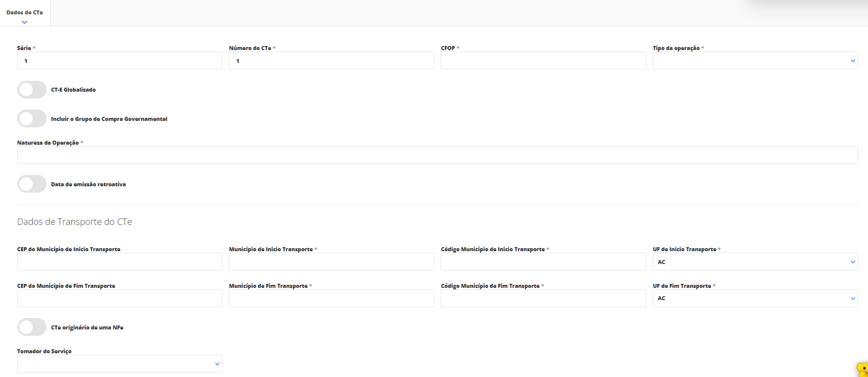Viewport: 868px width, 377px height.
Task: Expand the UF de Inicio Transporte dropdown
Action: pos(755,262)
